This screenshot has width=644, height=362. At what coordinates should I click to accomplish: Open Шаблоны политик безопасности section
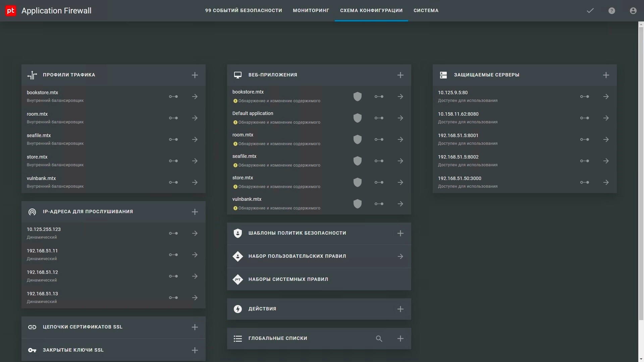pos(319,233)
